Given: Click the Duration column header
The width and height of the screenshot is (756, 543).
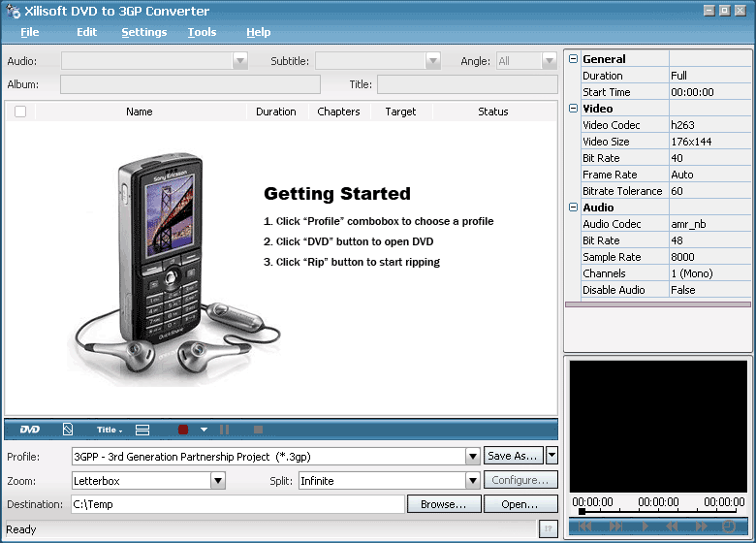Looking at the screenshot, I should pos(276,112).
